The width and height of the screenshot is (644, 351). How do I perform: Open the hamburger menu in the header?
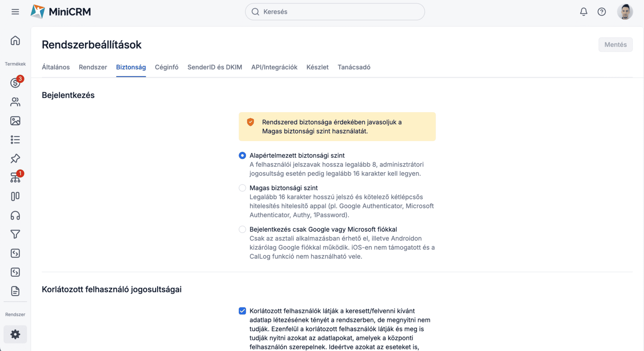15,12
